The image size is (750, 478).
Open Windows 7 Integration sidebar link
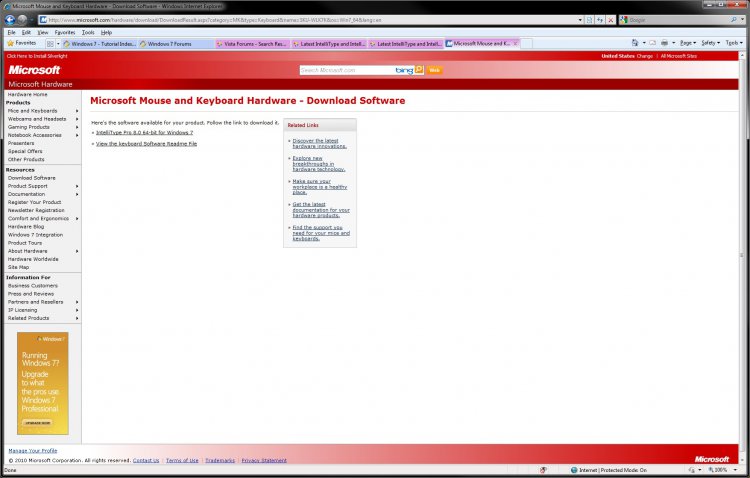pos(35,235)
